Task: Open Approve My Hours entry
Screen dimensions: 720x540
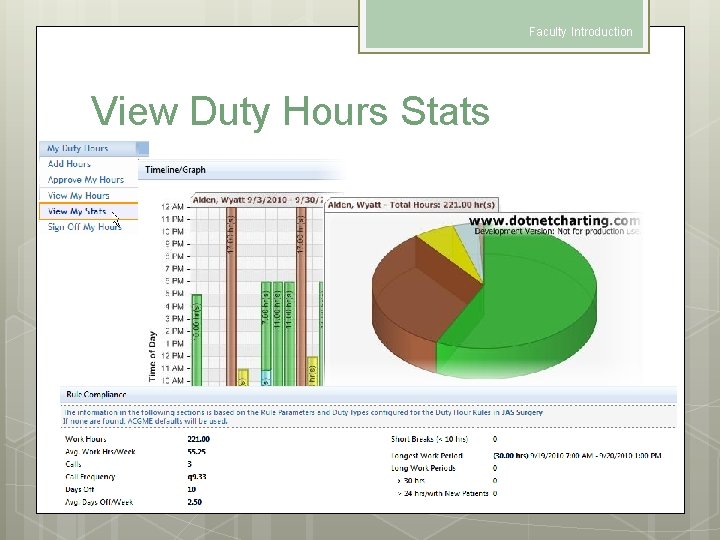Action: [x=85, y=180]
